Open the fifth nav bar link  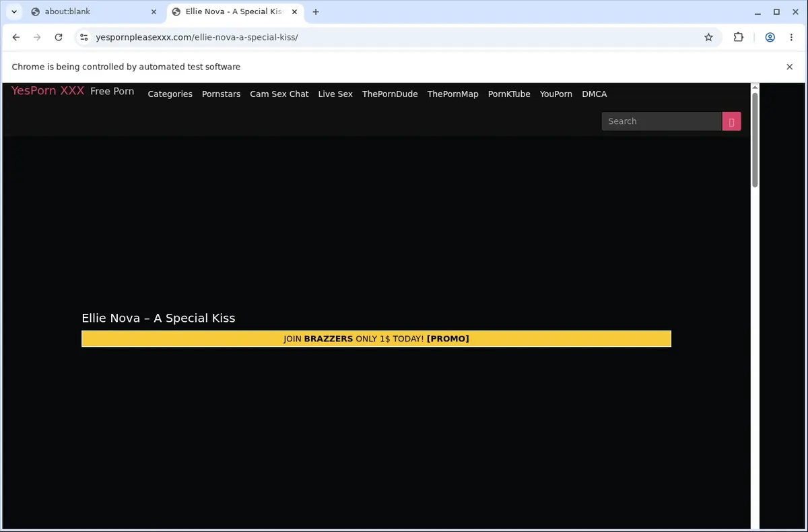pyautogui.click(x=390, y=94)
